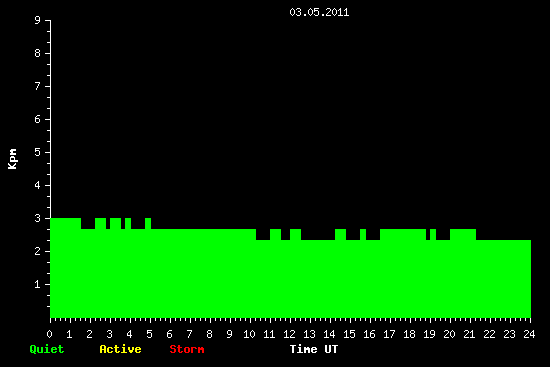The height and width of the screenshot is (367, 550).
Task: Click hour 24 on the time axis
Action: tap(529, 334)
